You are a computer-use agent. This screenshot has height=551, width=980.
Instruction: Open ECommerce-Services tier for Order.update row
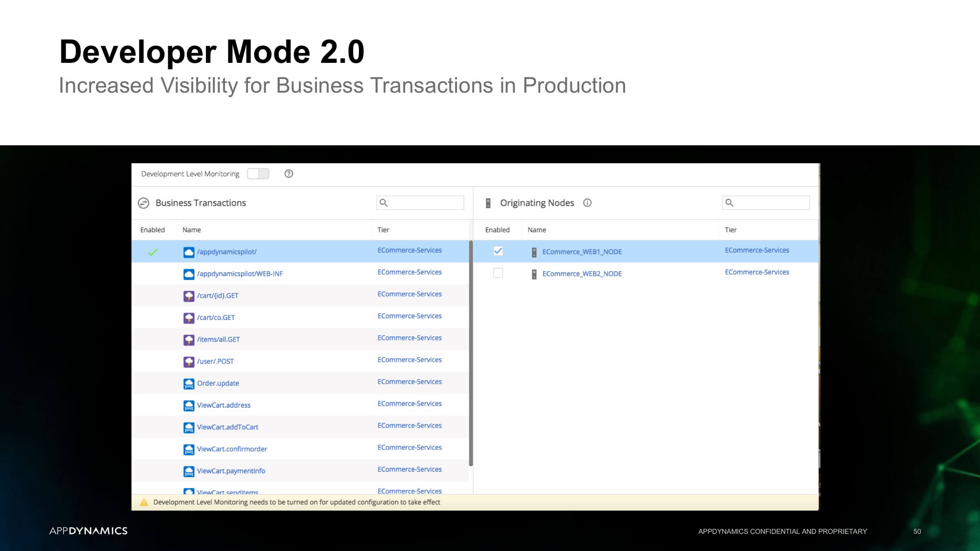410,382
